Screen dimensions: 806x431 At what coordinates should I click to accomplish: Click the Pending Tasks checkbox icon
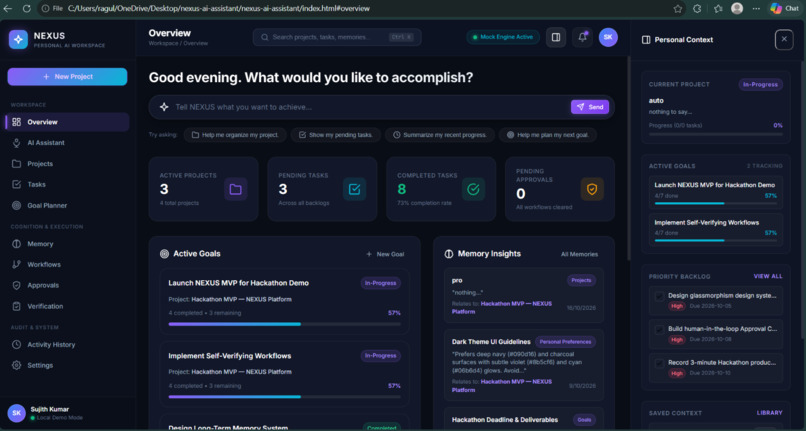tap(354, 189)
